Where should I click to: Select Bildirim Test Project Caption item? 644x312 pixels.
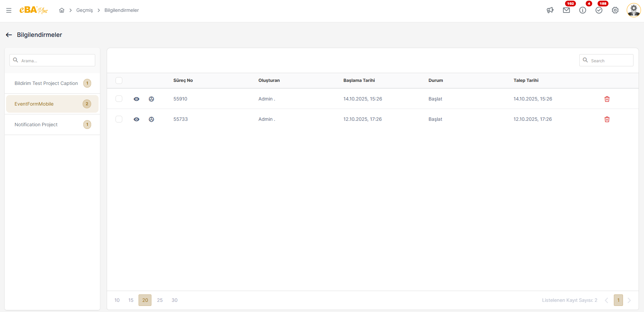(46, 83)
